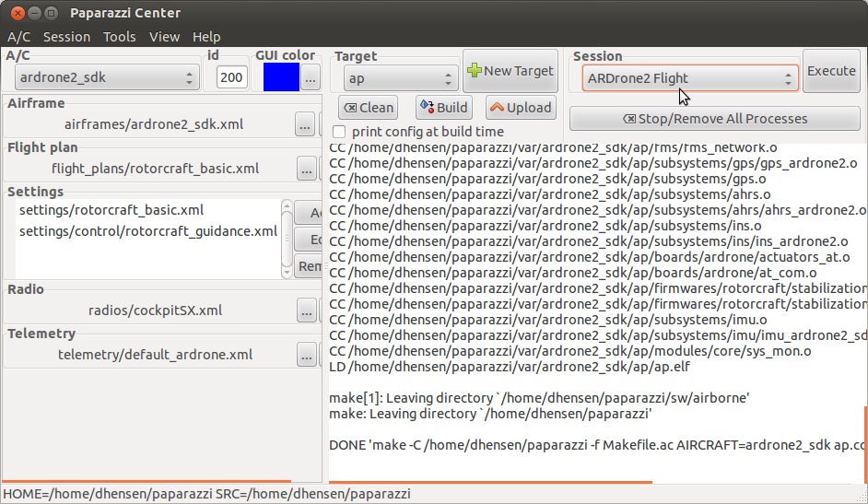
Task: Click flight_plans/rotorcraft_basic.xml text
Action: (155, 169)
